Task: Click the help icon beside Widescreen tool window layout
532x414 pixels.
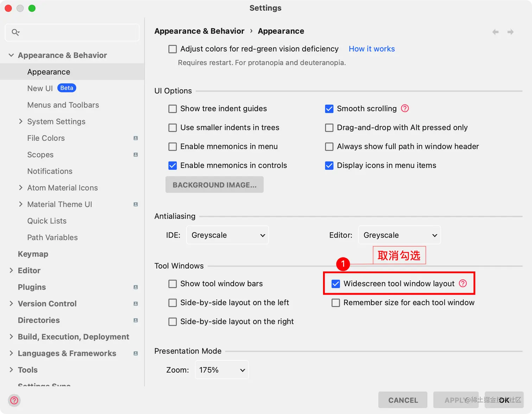Action: click(463, 283)
